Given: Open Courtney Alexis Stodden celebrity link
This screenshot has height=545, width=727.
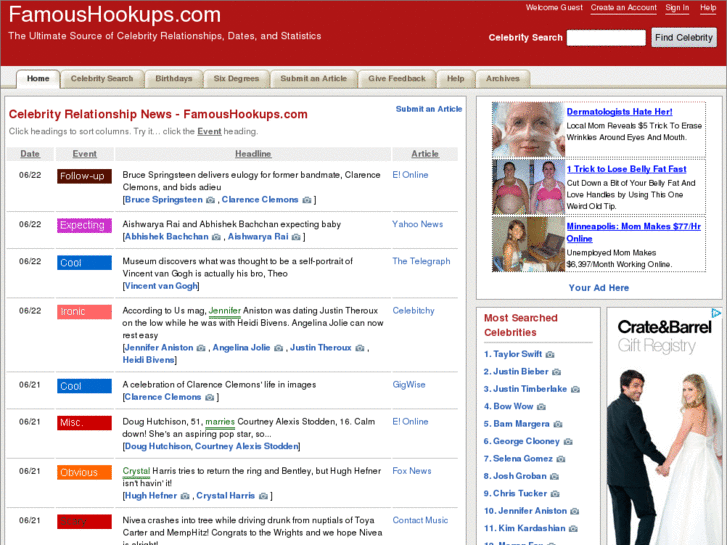Looking at the screenshot, I should point(247,447).
